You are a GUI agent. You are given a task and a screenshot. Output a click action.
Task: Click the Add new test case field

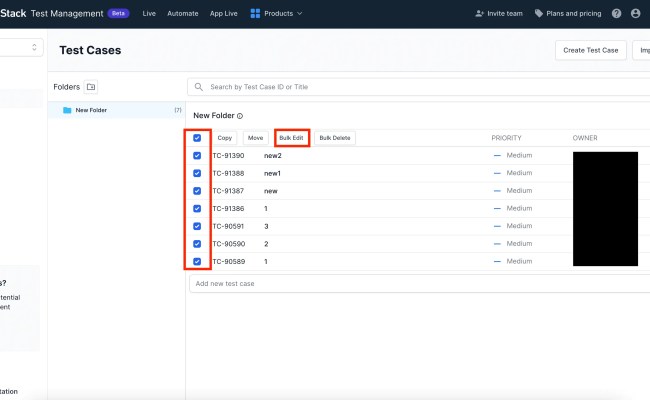click(420, 284)
